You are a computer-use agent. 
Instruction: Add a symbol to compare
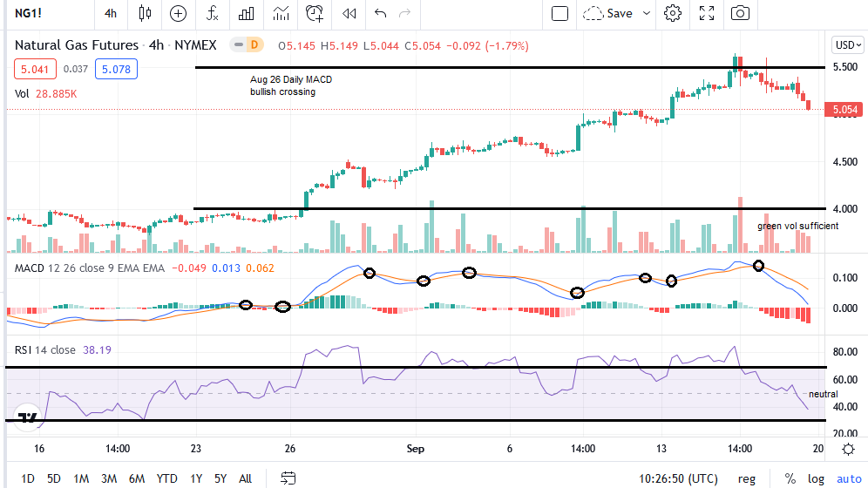click(178, 13)
